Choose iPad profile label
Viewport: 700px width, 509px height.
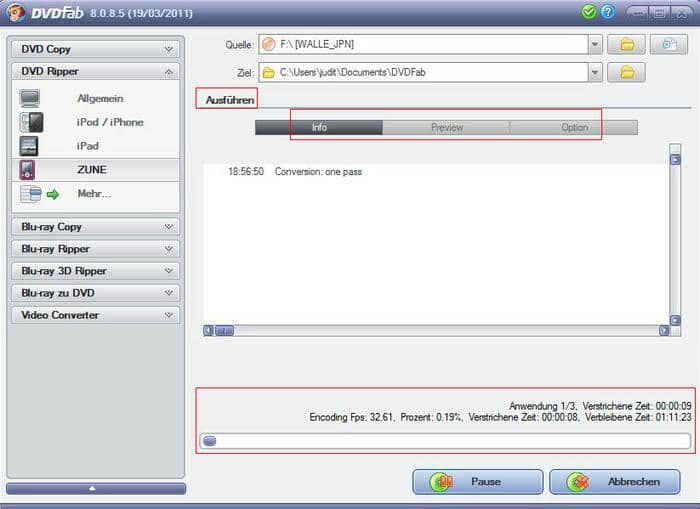88,146
